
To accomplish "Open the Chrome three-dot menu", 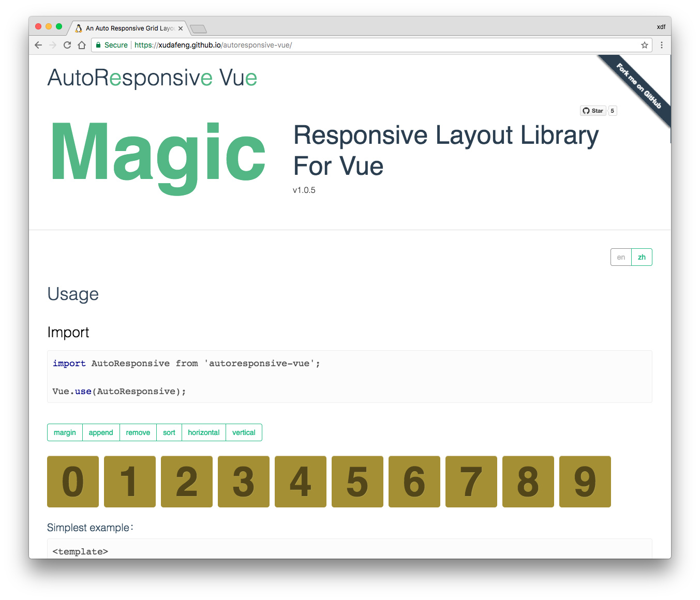I will coord(661,45).
